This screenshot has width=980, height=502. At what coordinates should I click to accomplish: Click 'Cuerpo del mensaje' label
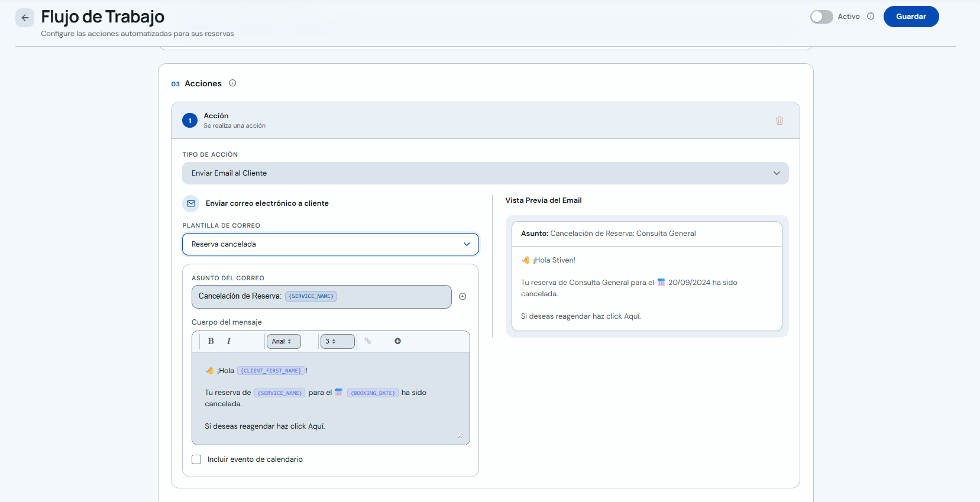[227, 322]
